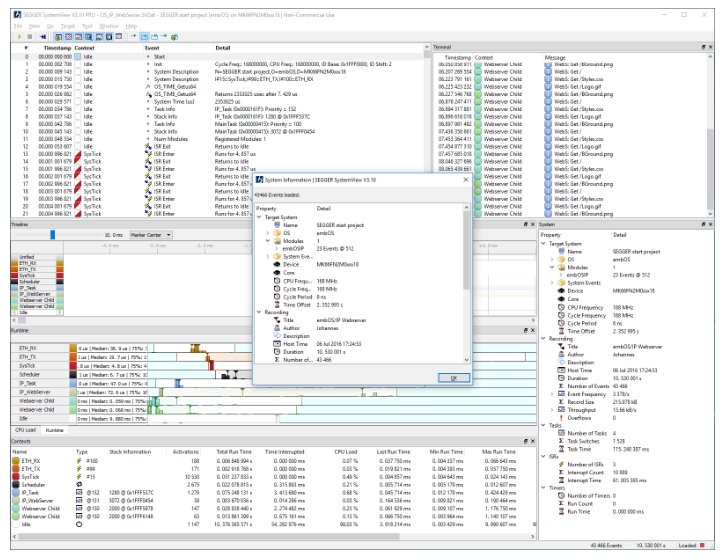
Task: Close the Runtime panel
Action: [533, 330]
